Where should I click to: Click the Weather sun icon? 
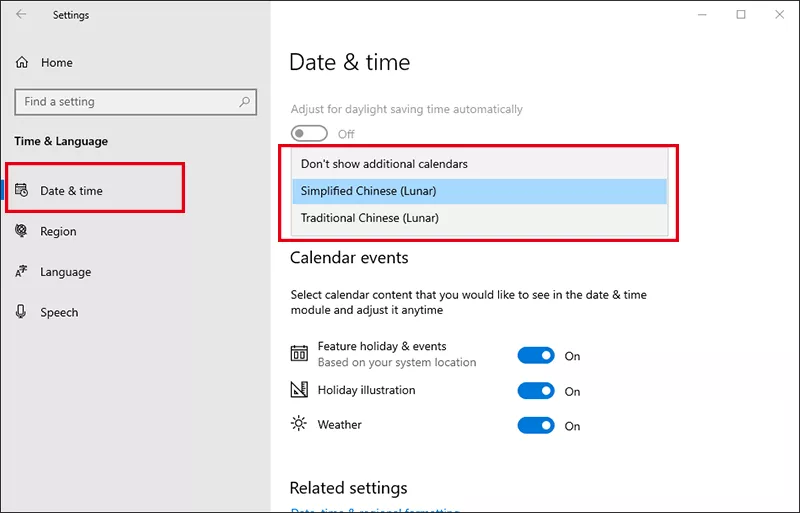(299, 424)
